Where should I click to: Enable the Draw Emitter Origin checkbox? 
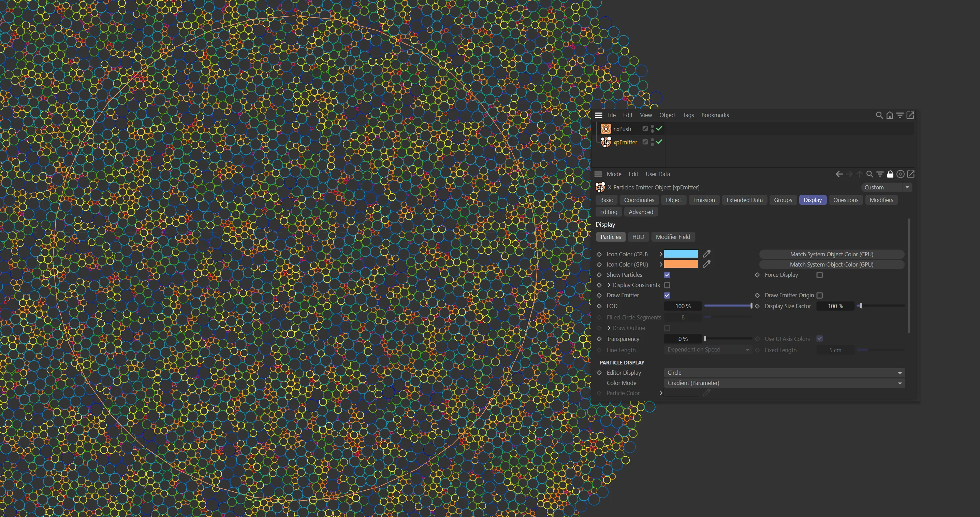click(x=819, y=296)
